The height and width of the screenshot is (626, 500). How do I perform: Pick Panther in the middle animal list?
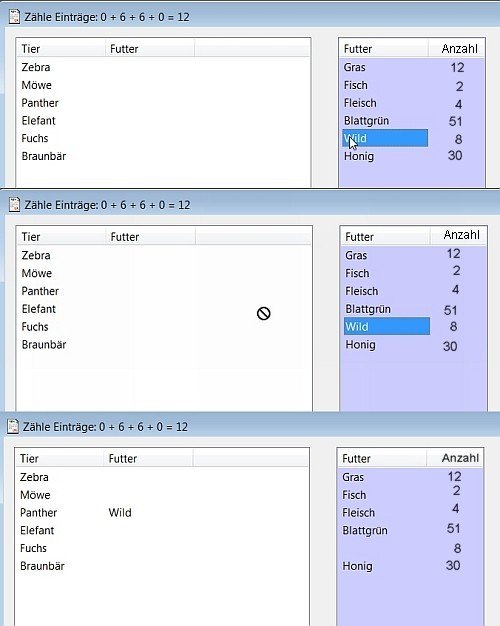(x=40, y=291)
